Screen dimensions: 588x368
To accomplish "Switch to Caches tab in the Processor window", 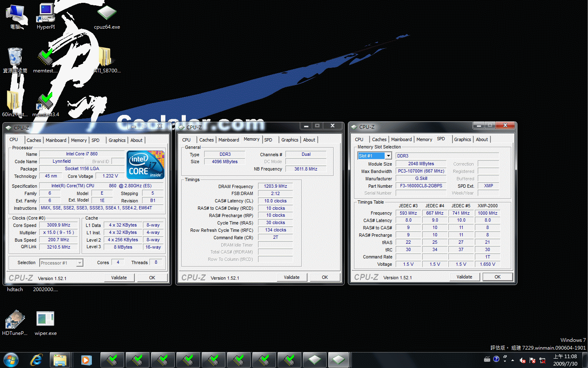I will coord(34,140).
